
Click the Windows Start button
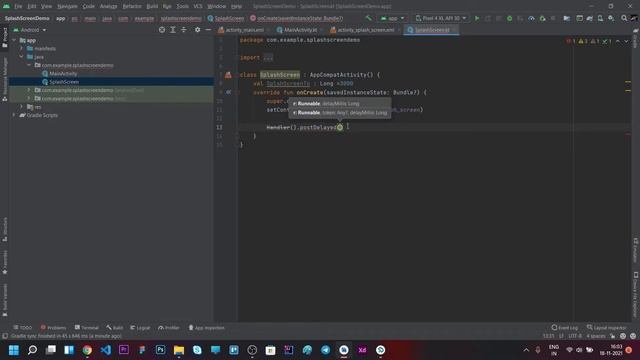pyautogui.click(x=14, y=350)
